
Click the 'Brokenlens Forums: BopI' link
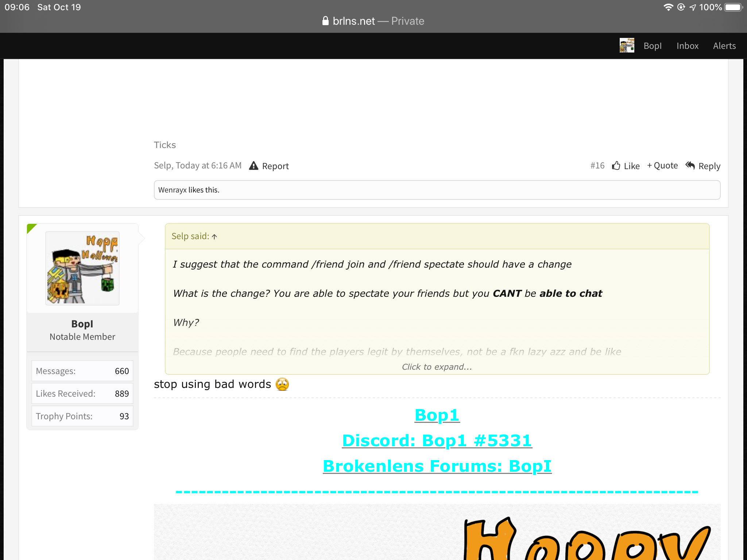pos(437,466)
